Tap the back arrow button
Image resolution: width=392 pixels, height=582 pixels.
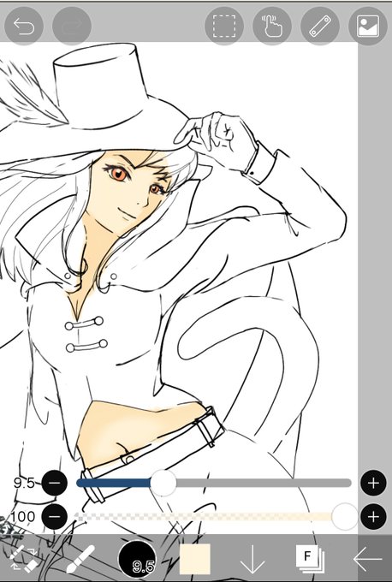pos(367,559)
